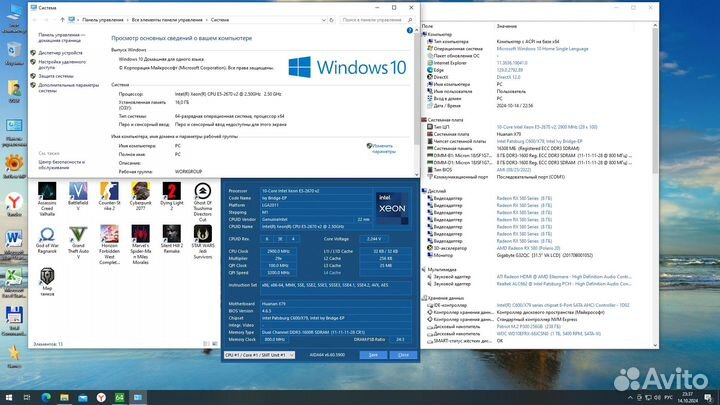The height and width of the screenshot is (405, 720).
Task: Open help in the Система window
Action: coord(410,30)
